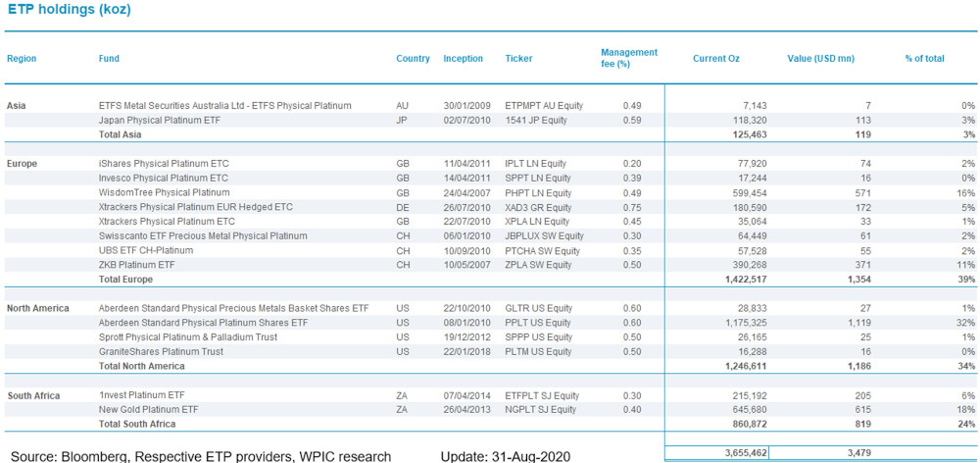This screenshot has width=980, height=463.
Task: Select the % of total header
Action: pyautogui.click(x=925, y=59)
